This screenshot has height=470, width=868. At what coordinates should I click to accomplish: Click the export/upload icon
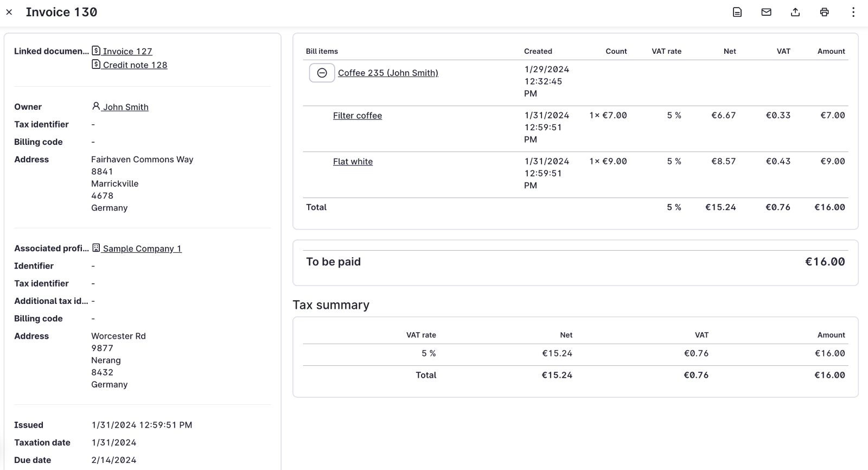795,12
